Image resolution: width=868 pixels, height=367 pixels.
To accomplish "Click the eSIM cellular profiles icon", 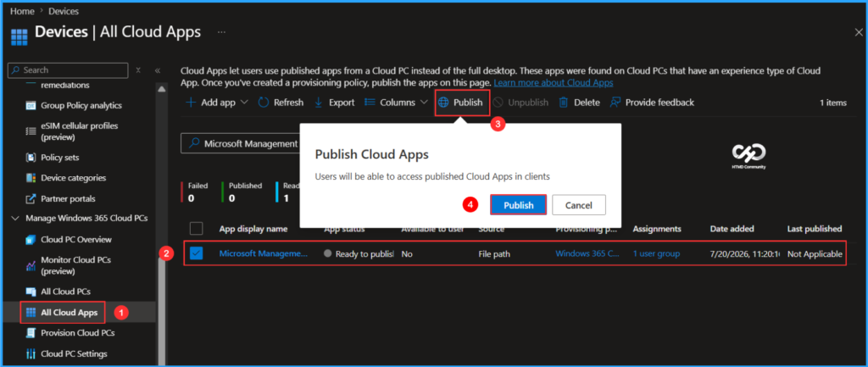I will tap(31, 131).
